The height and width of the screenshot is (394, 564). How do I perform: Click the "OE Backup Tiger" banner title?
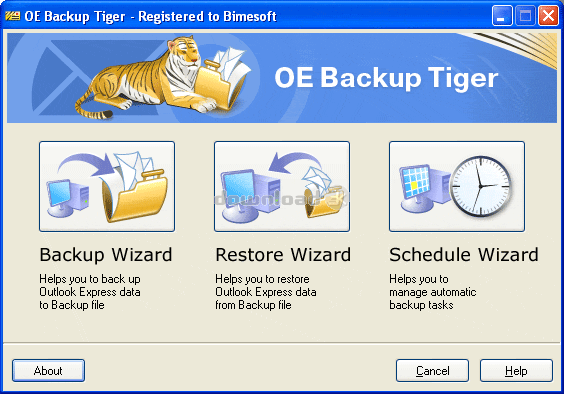386,78
